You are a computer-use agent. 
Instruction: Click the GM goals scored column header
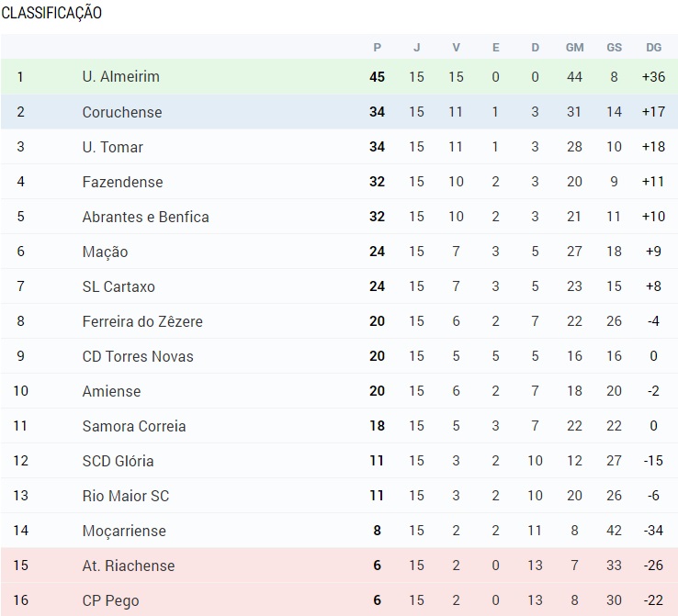574,47
